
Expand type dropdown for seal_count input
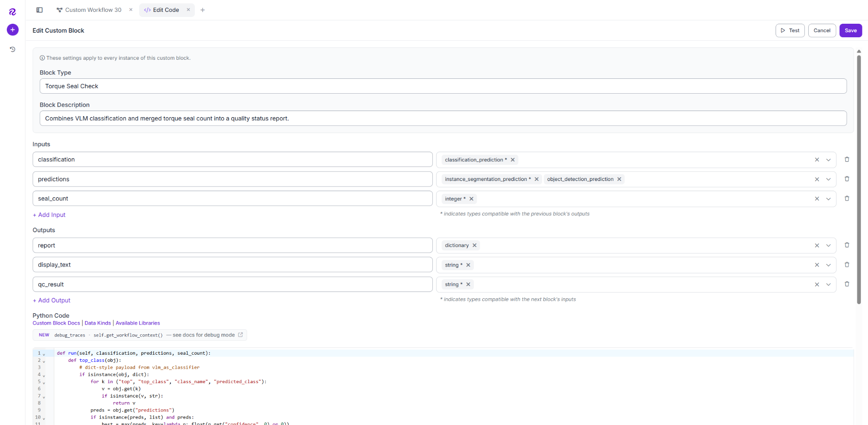pos(828,199)
